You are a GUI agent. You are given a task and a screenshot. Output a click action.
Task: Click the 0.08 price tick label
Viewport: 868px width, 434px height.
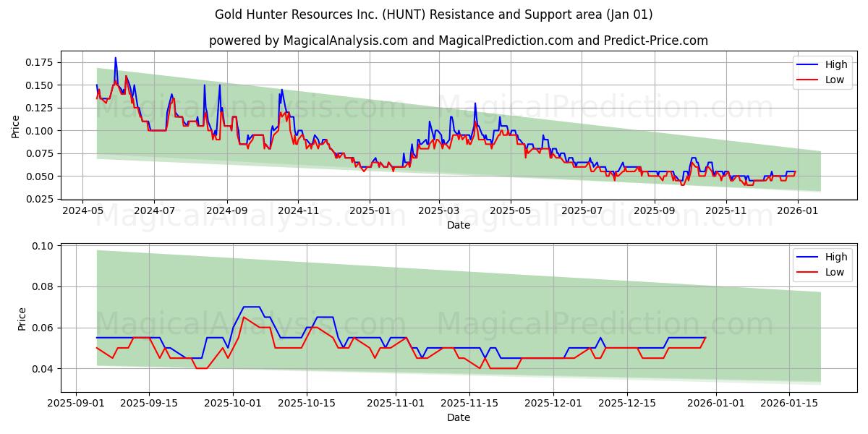click(x=43, y=287)
